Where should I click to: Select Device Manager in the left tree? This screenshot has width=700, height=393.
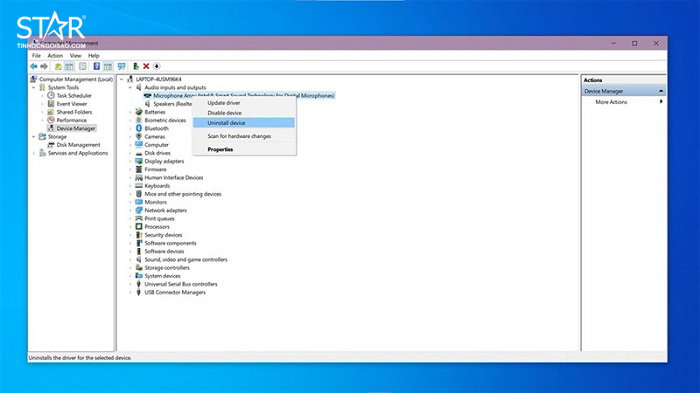click(75, 128)
